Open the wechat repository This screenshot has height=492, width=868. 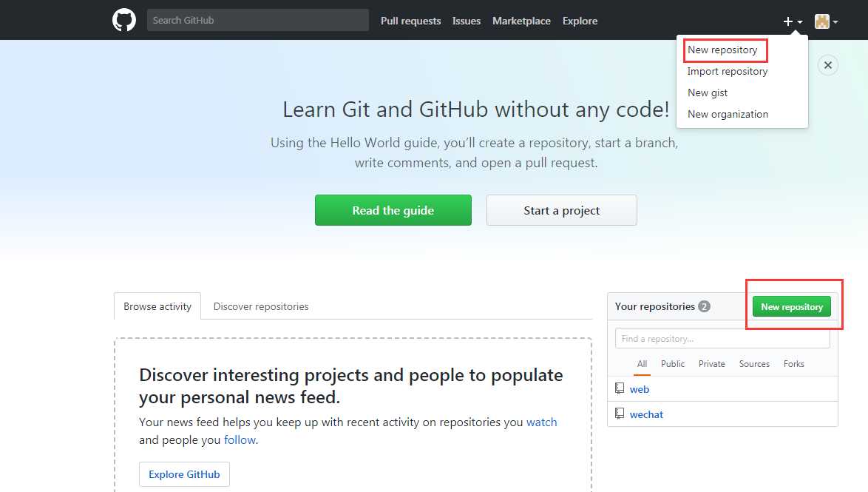[646, 414]
